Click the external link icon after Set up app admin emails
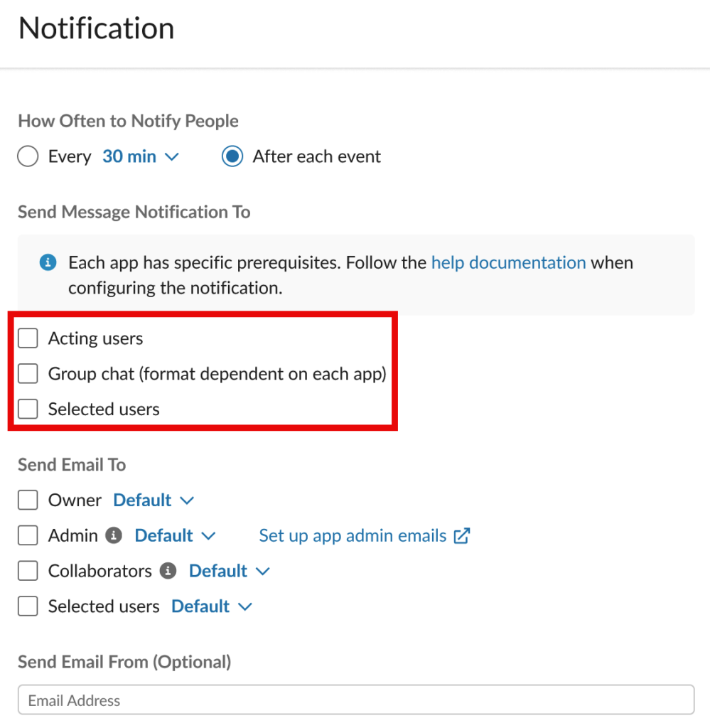Viewport: 710px width, 728px height. point(462,535)
